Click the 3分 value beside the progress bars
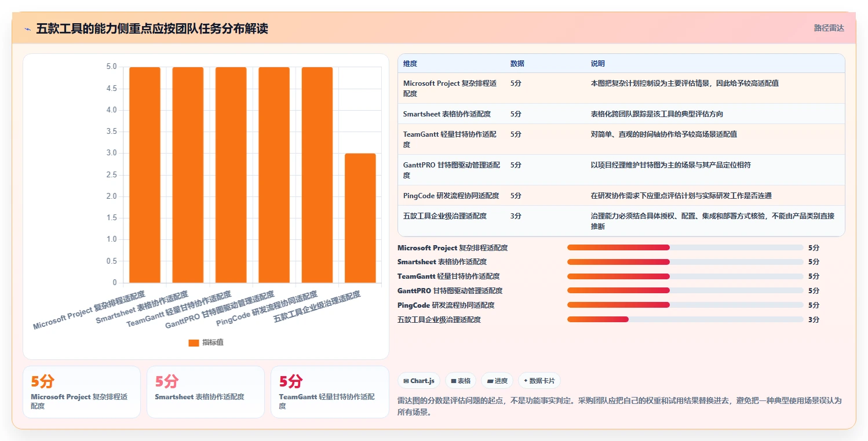 814,319
